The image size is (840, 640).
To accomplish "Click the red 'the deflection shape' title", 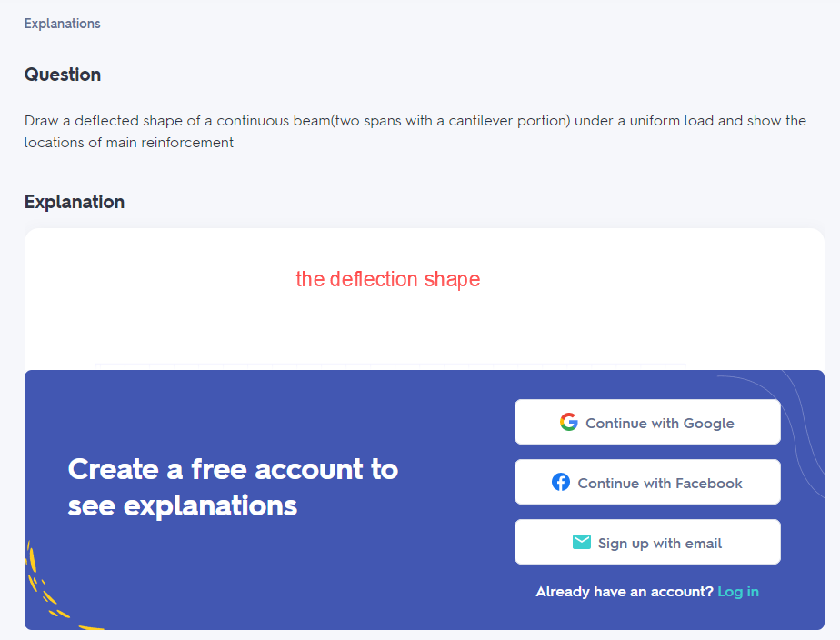I will [x=388, y=279].
